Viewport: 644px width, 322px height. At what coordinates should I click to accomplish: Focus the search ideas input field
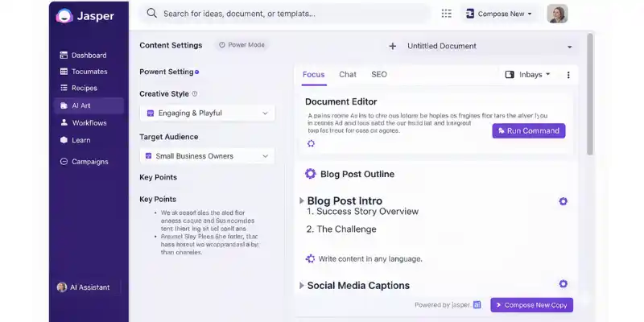tap(286, 14)
